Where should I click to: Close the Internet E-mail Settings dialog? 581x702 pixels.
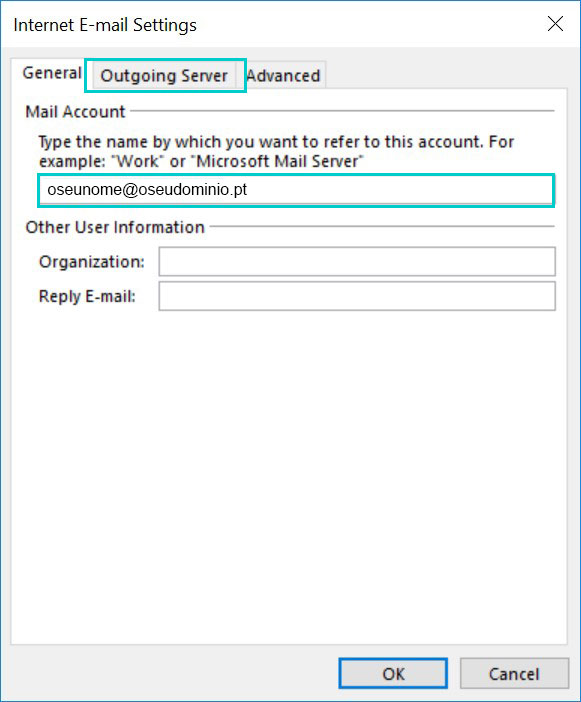point(555,24)
